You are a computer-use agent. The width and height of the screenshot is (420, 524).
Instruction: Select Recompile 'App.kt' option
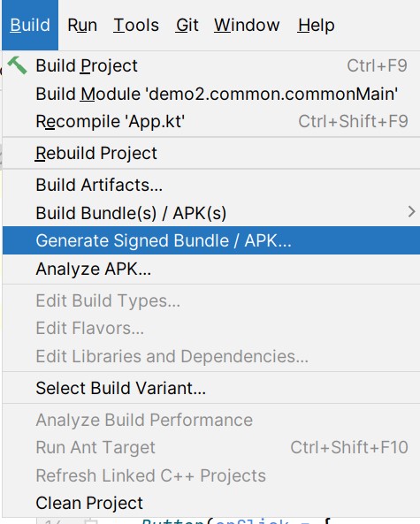coord(211,121)
